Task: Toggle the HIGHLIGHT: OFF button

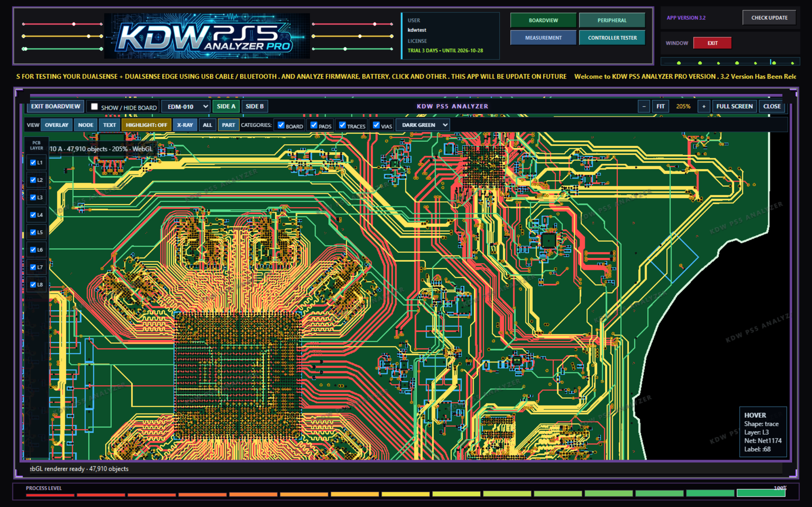Action: tap(146, 125)
